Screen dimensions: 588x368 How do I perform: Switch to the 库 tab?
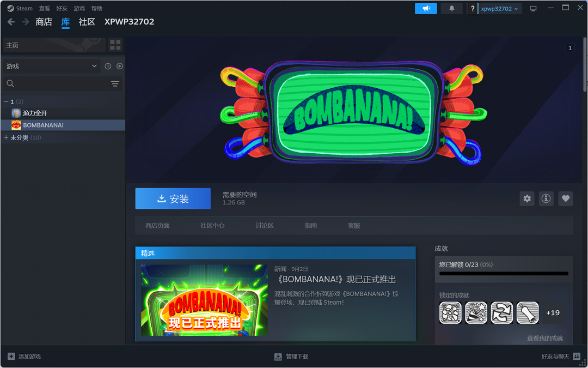(66, 22)
